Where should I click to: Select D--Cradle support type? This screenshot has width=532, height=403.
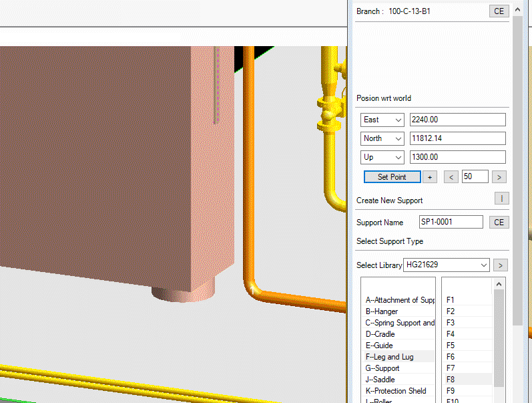click(399, 334)
